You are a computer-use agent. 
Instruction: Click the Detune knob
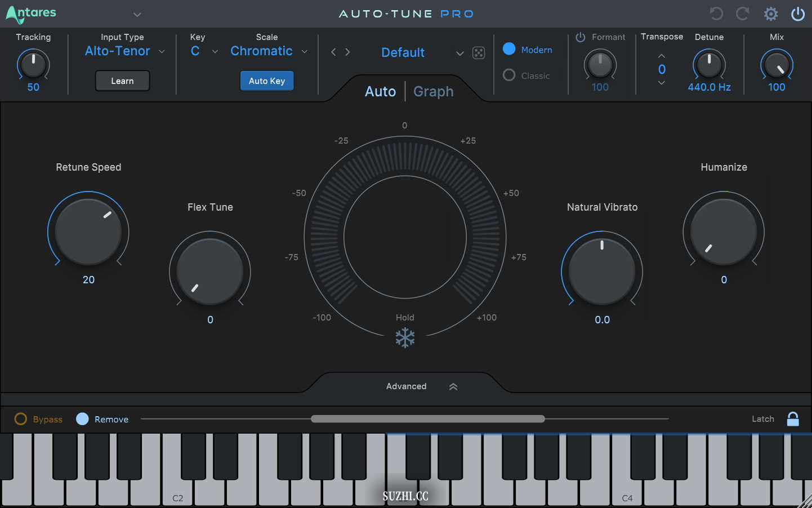709,64
